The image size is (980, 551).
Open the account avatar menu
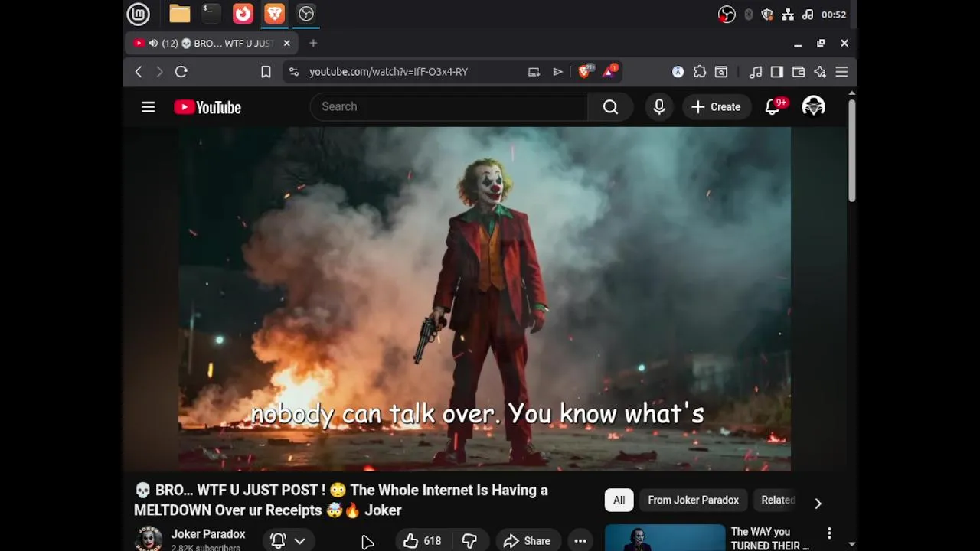tap(813, 107)
